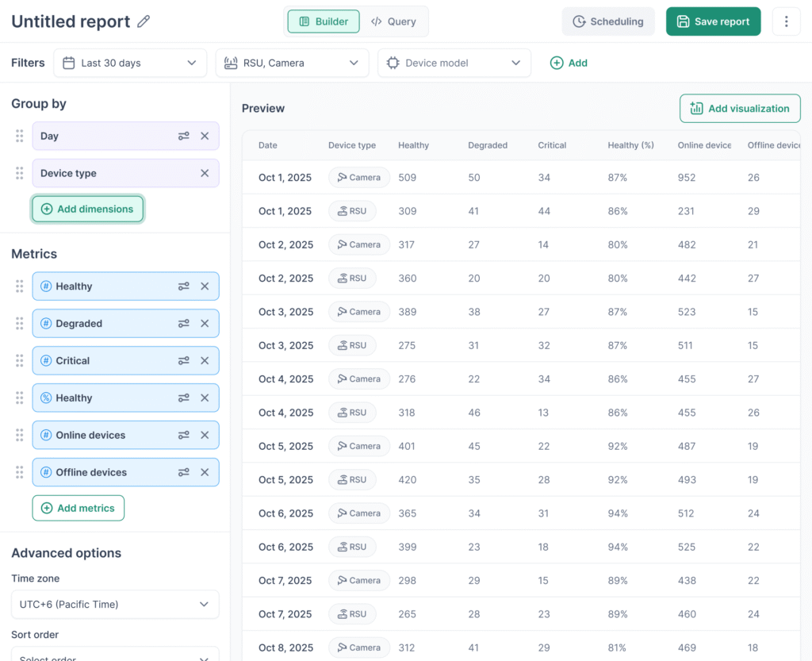This screenshot has height=661, width=812.
Task: Select the Degraded metric chip
Action: click(x=125, y=323)
